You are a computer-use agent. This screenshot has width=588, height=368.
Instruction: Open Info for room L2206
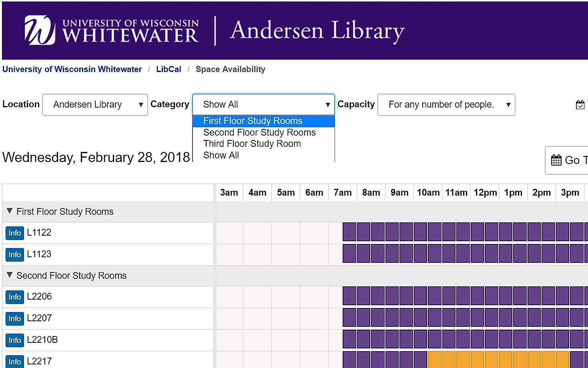coord(15,297)
